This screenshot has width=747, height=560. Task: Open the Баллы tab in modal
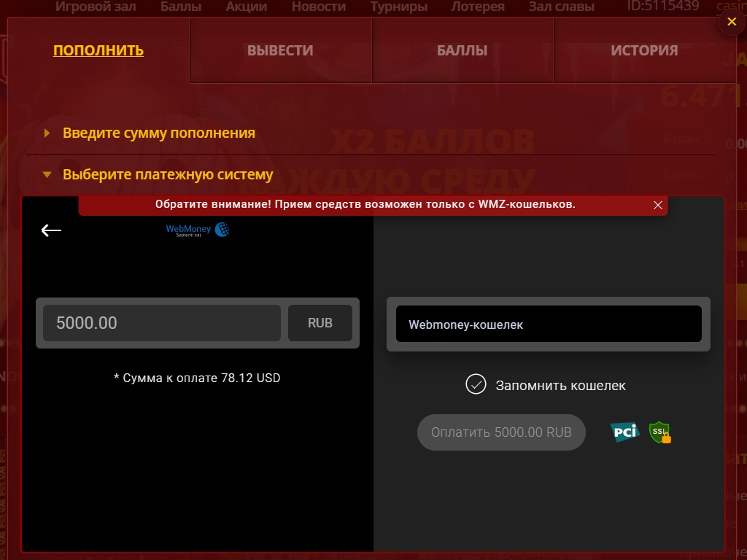(x=462, y=50)
